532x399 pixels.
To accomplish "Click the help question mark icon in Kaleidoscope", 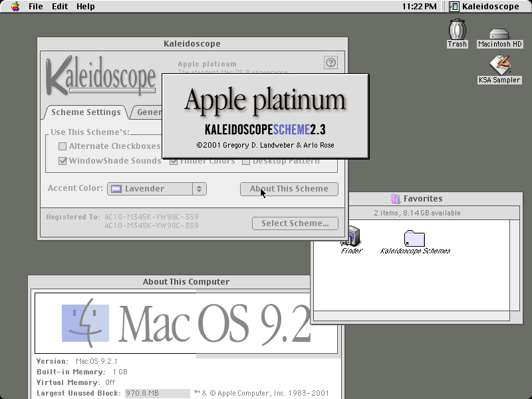I will pos(331,63).
